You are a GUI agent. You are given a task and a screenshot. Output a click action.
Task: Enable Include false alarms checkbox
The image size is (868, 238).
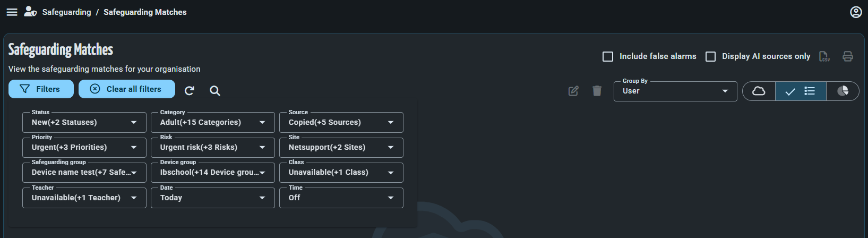pos(608,56)
